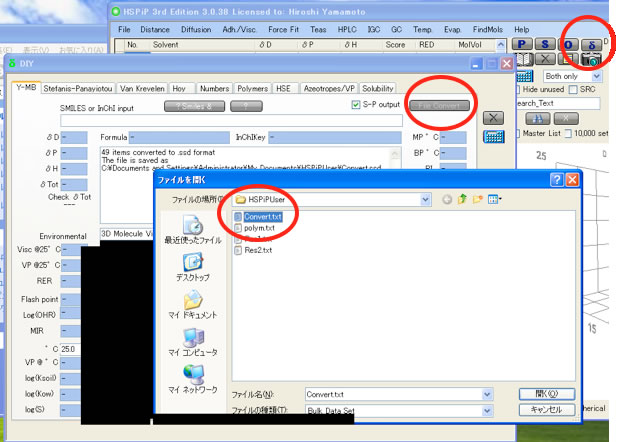Go to Desktop in dialog sidebar
The height and width of the screenshot is (442, 617).
(192, 267)
